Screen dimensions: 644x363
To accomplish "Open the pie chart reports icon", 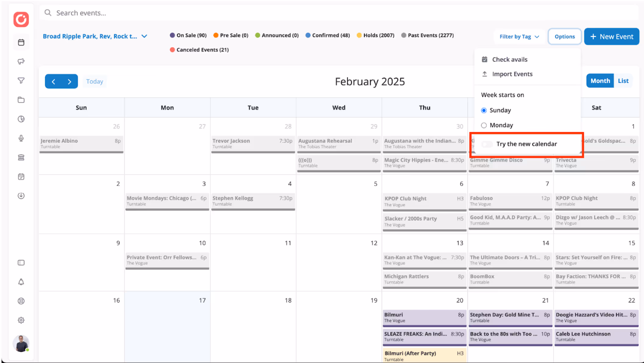I will (x=21, y=119).
